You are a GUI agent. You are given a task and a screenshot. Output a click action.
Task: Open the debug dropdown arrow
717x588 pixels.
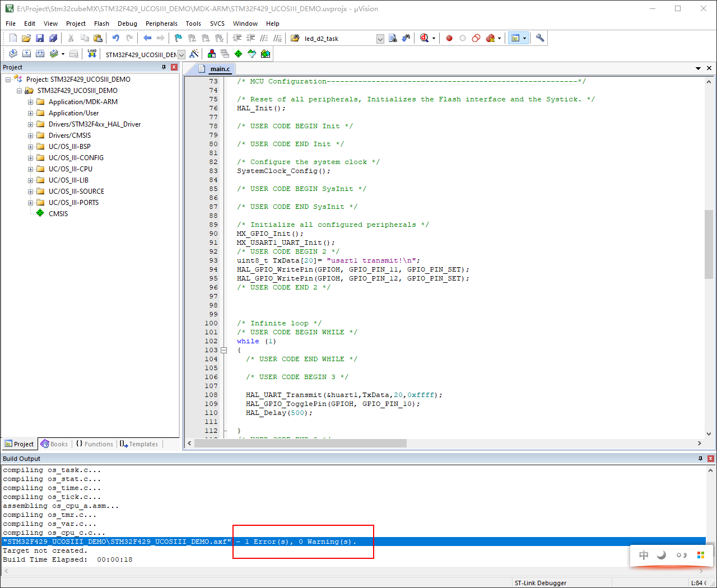(434, 39)
